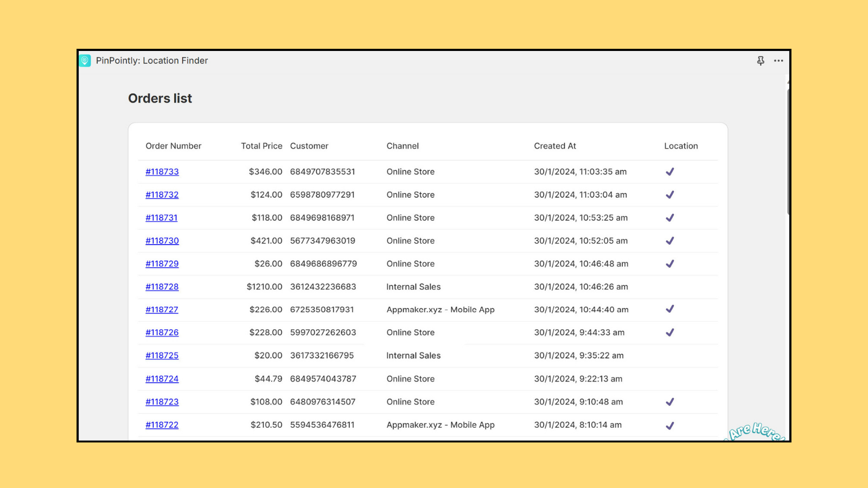Click location checkmark for order #118723
Viewport: 868px width, 488px height.
(670, 402)
